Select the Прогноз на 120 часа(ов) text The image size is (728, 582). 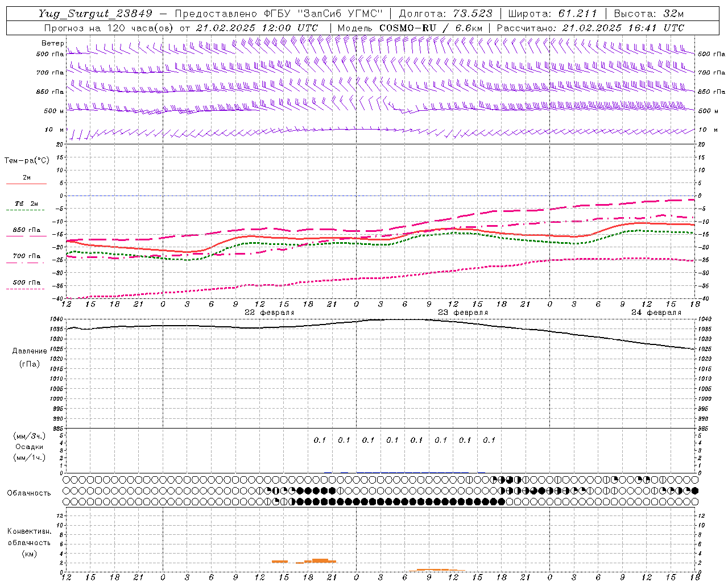109,28
